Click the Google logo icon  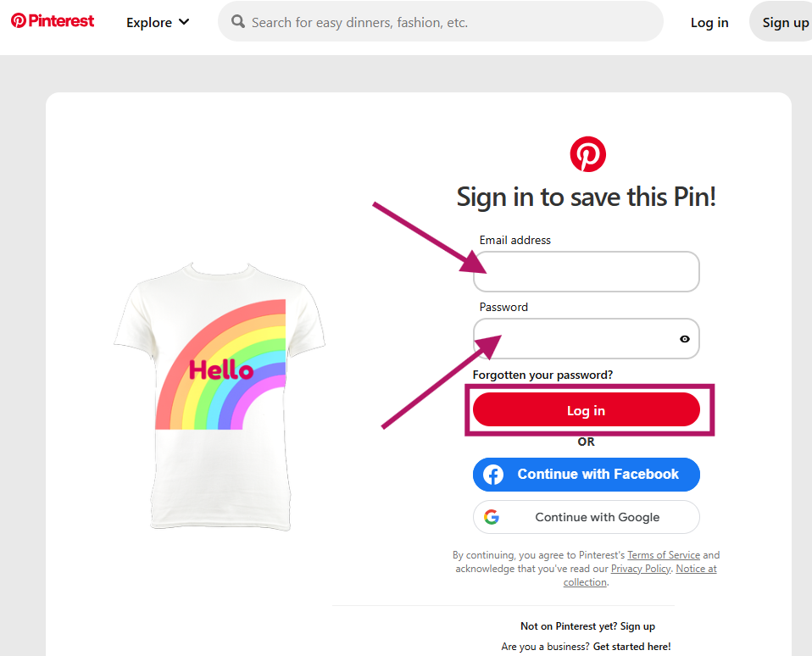pyautogui.click(x=492, y=517)
